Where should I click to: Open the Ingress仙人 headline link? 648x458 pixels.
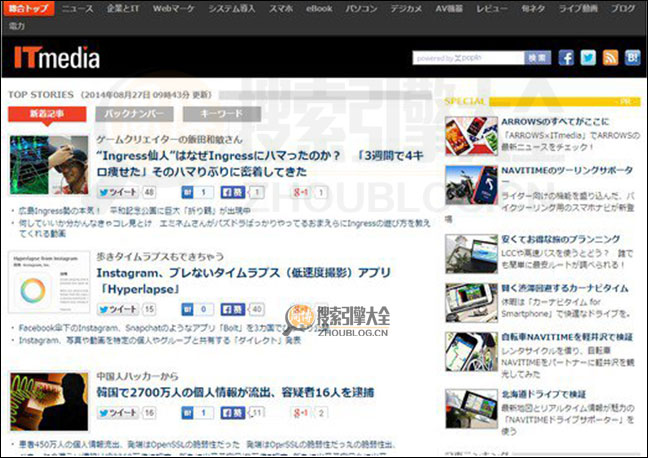pyautogui.click(x=260, y=164)
